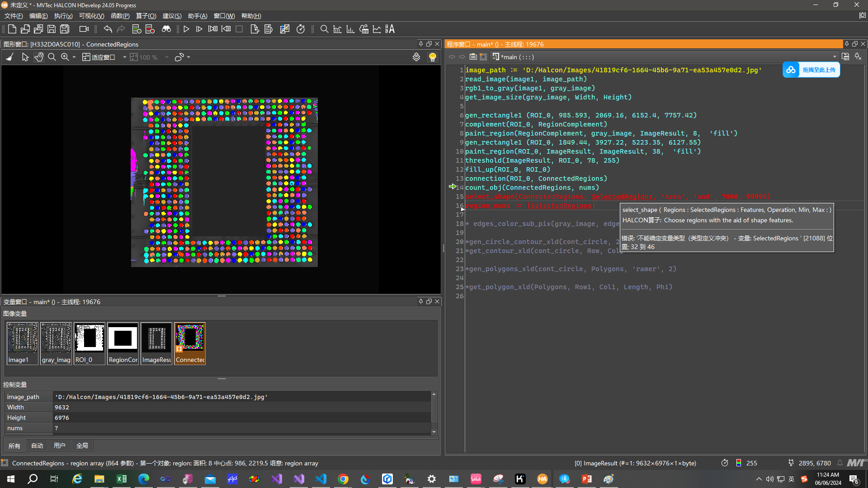Image resolution: width=868 pixels, height=488 pixels.
Task: Pin the program window panel
Action: tap(847, 44)
